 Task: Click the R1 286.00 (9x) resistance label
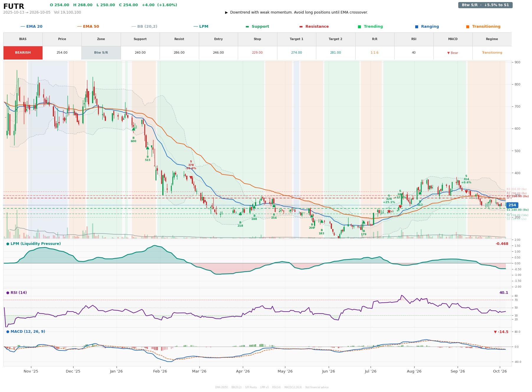[518, 196]
